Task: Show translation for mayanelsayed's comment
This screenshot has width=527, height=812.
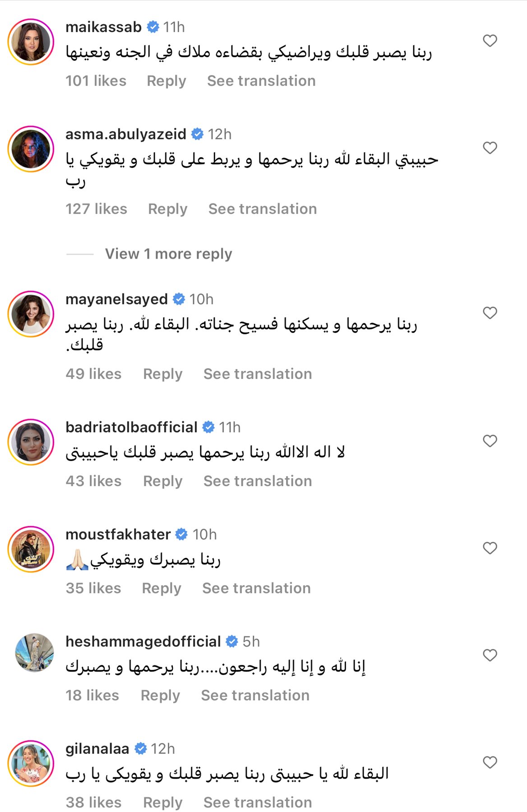Action: (257, 374)
